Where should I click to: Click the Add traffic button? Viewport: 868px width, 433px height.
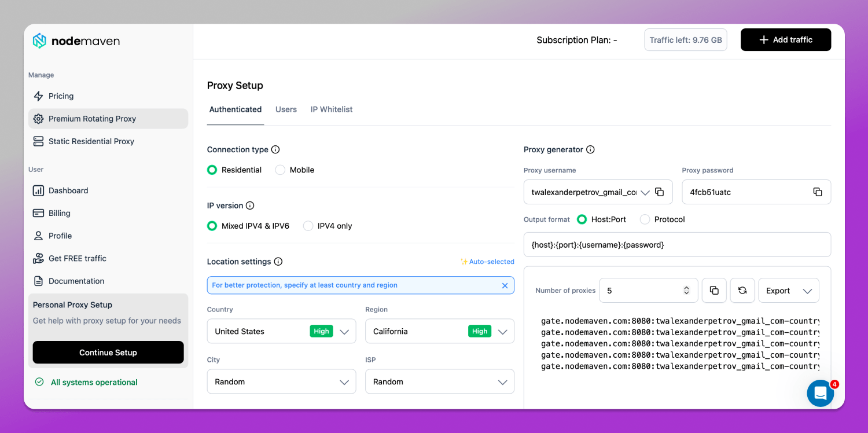[x=786, y=40]
